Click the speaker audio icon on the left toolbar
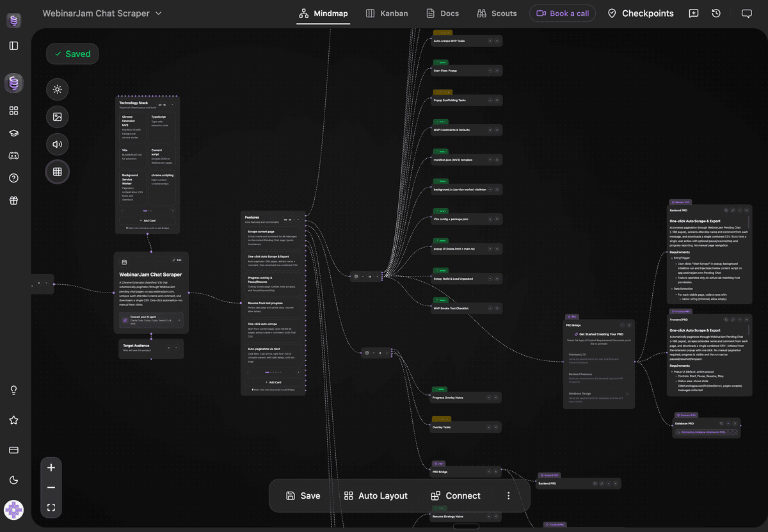Viewport: 768px width, 532px height. click(57, 144)
